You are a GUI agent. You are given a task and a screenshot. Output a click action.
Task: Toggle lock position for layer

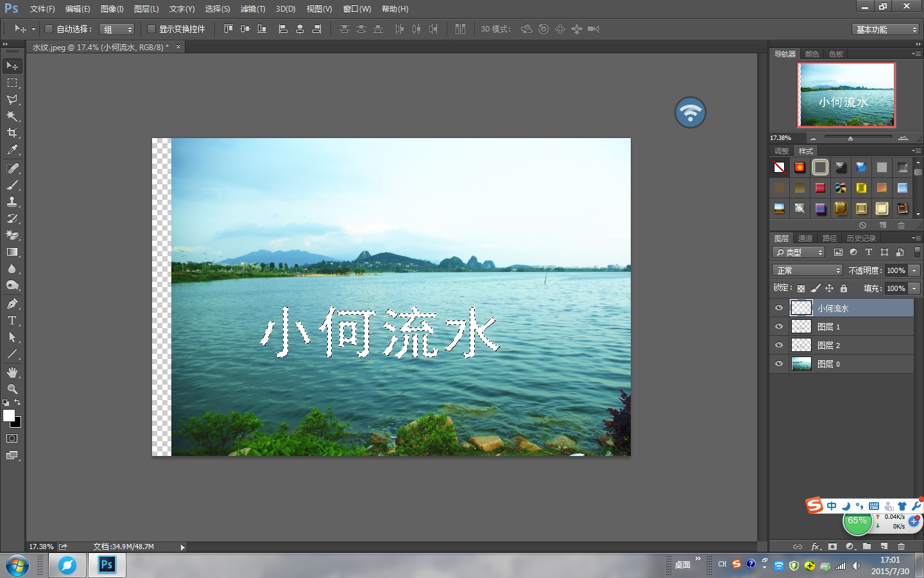[829, 288]
